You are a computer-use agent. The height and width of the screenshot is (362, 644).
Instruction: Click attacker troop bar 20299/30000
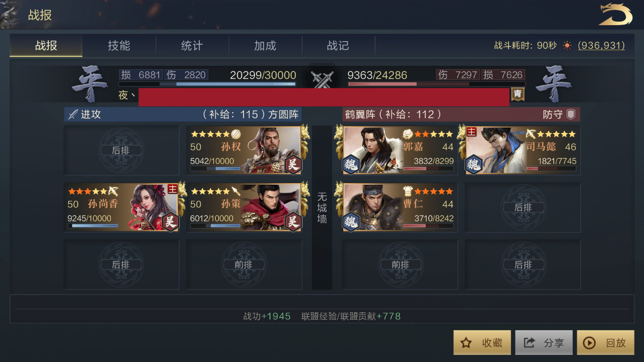tap(207, 84)
